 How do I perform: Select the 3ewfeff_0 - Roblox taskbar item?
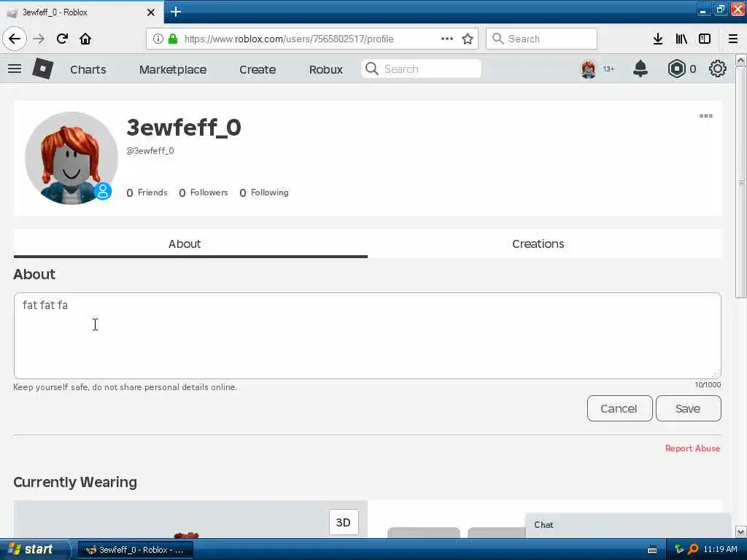pos(136,550)
